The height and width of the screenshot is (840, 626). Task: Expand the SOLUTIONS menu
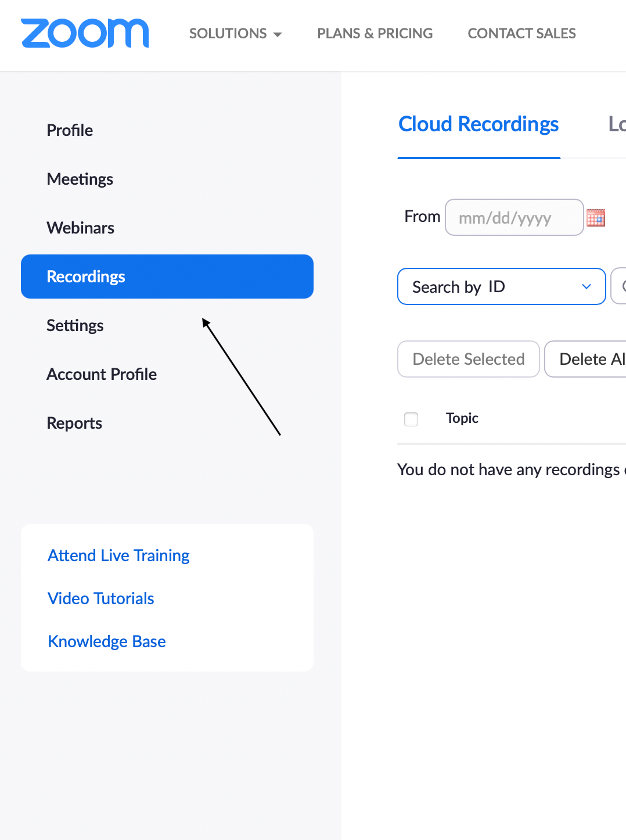point(235,34)
